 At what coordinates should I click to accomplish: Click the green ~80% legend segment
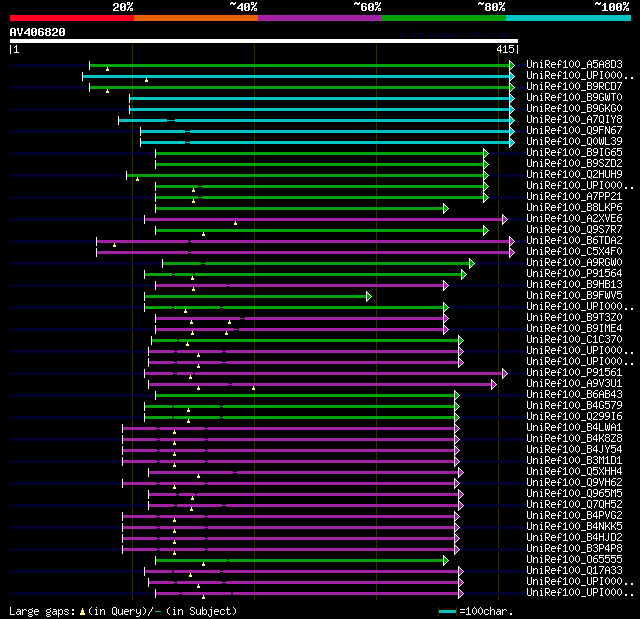point(444,18)
